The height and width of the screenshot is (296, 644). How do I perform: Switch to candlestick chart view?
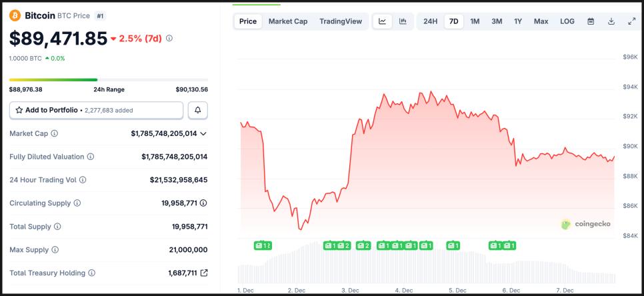click(x=403, y=21)
